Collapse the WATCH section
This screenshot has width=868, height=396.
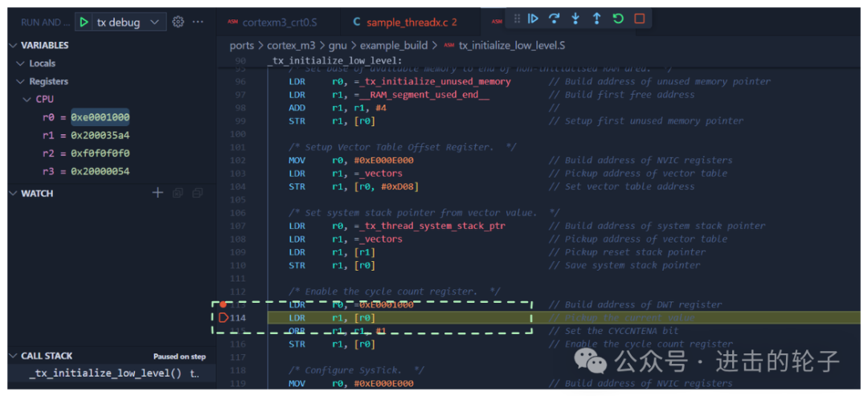point(14,194)
